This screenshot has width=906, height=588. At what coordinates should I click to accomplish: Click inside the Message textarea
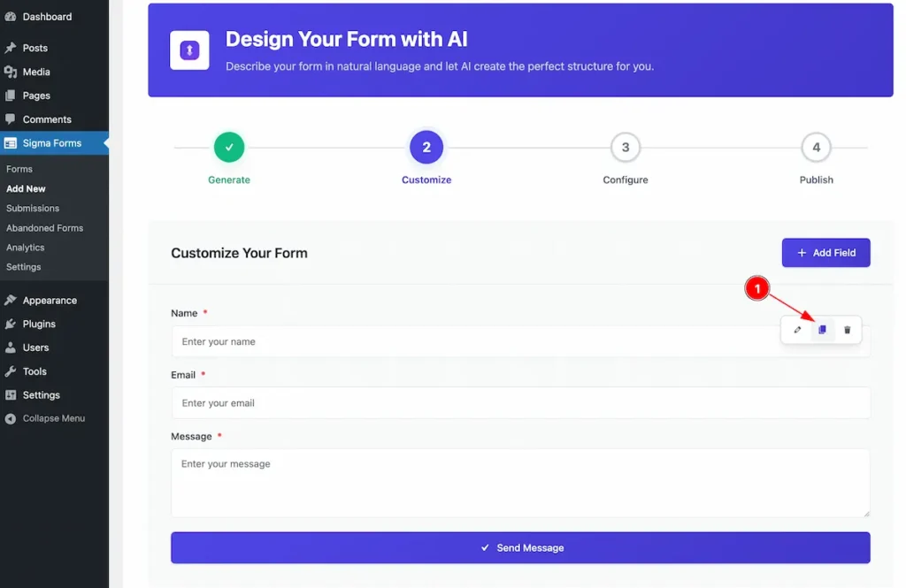pos(520,482)
